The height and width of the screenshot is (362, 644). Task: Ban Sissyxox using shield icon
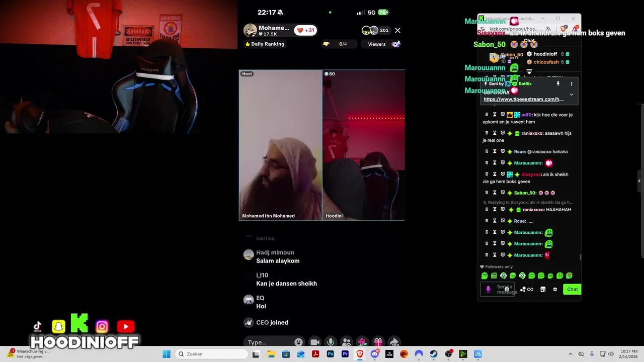503,174
